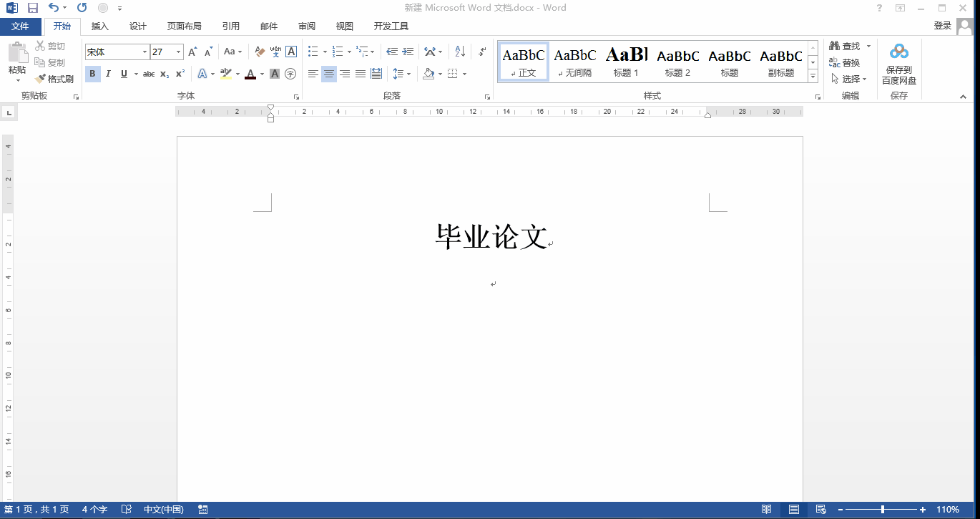The width and height of the screenshot is (980, 519).
Task: Open the font name dropdown (宋体)
Action: pos(144,52)
